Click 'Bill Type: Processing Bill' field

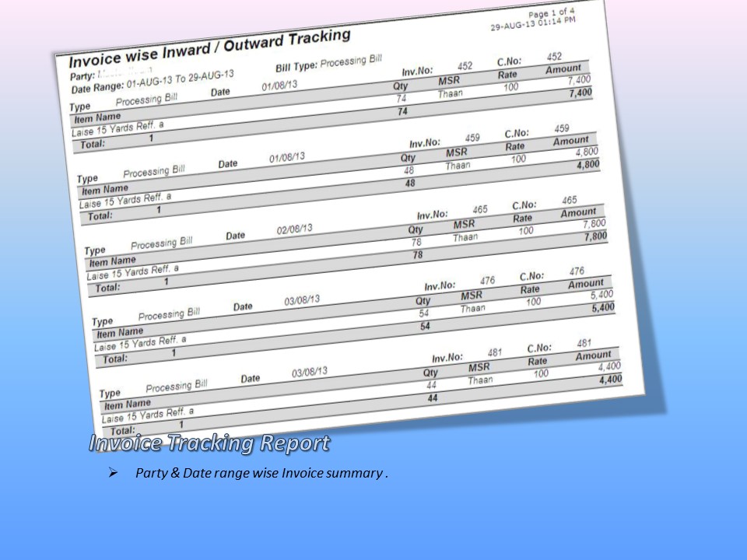328,64
